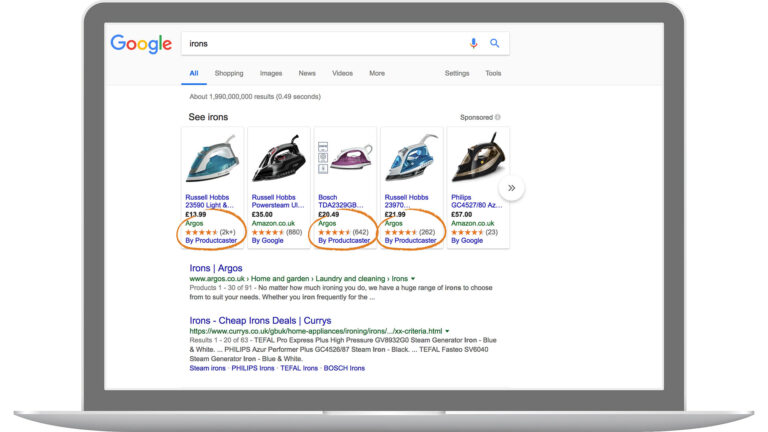This screenshot has height=432, width=768.
Task: Open the Videos tab
Action: [x=342, y=73]
